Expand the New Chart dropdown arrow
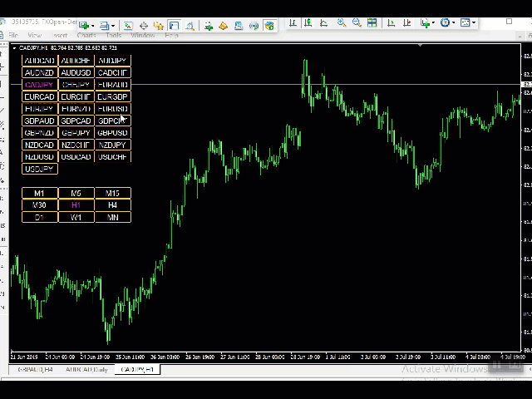This screenshot has height=399, width=532. click(x=92, y=26)
